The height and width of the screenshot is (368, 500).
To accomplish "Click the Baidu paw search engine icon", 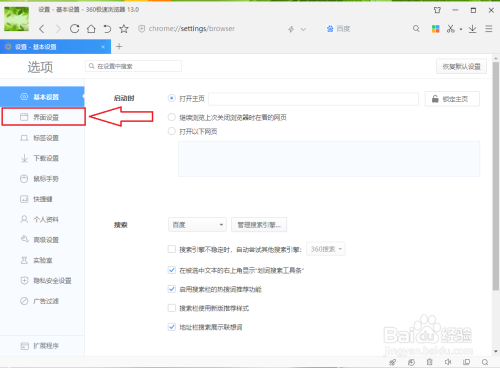I will tap(330, 29).
